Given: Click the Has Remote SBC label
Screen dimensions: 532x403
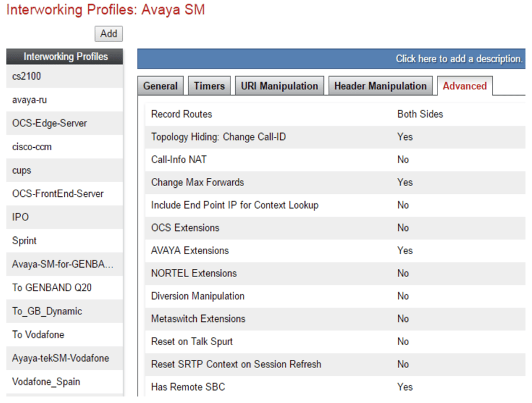Looking at the screenshot, I should pos(188,386).
